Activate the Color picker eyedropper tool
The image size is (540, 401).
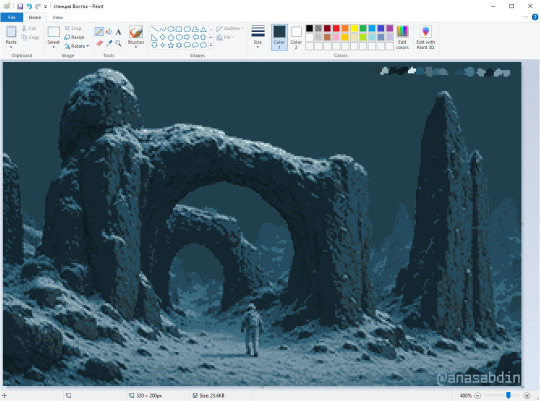click(109, 43)
